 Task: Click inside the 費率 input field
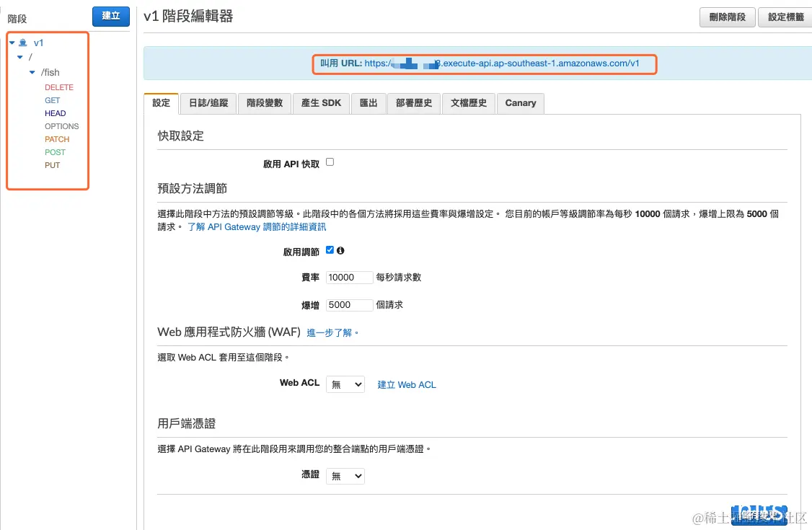[x=349, y=277]
